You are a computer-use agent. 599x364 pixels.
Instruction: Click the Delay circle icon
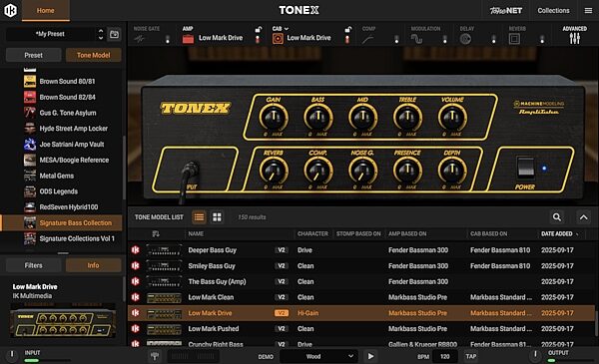465,39
